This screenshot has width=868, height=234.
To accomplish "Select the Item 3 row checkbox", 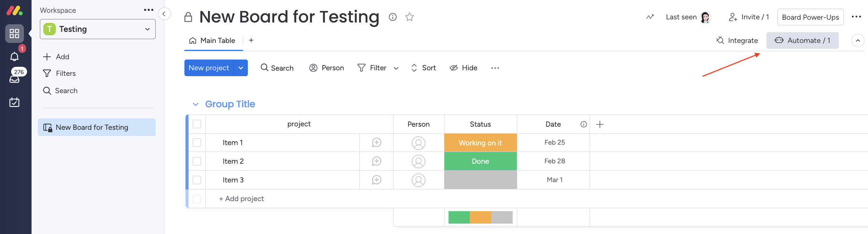I will click(x=197, y=180).
